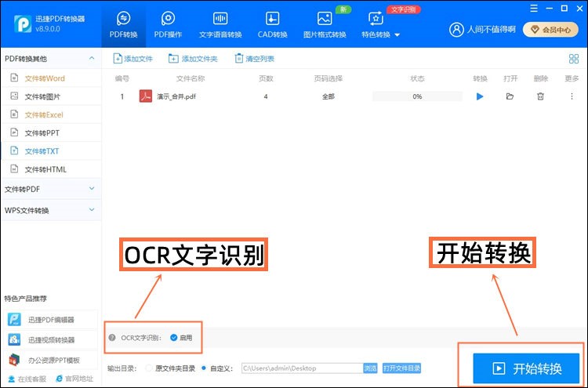Screen dimensions: 588x388
Task: Click the 添加文件 button
Action: pos(132,59)
